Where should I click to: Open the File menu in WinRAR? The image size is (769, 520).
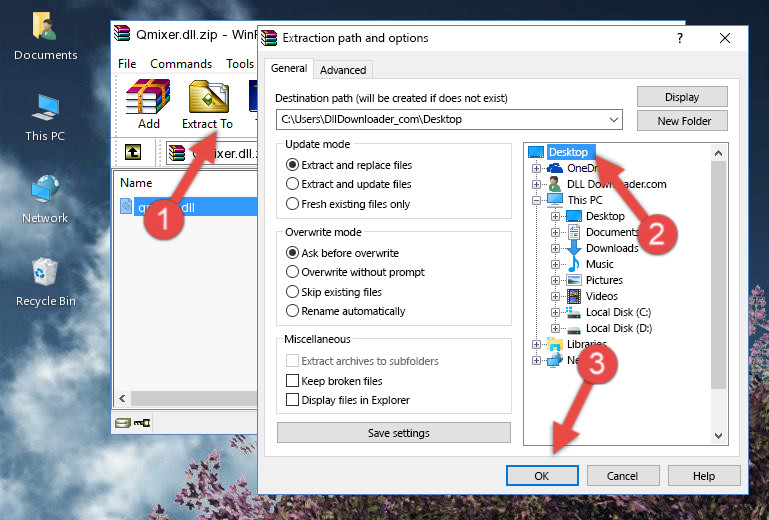tap(127, 64)
